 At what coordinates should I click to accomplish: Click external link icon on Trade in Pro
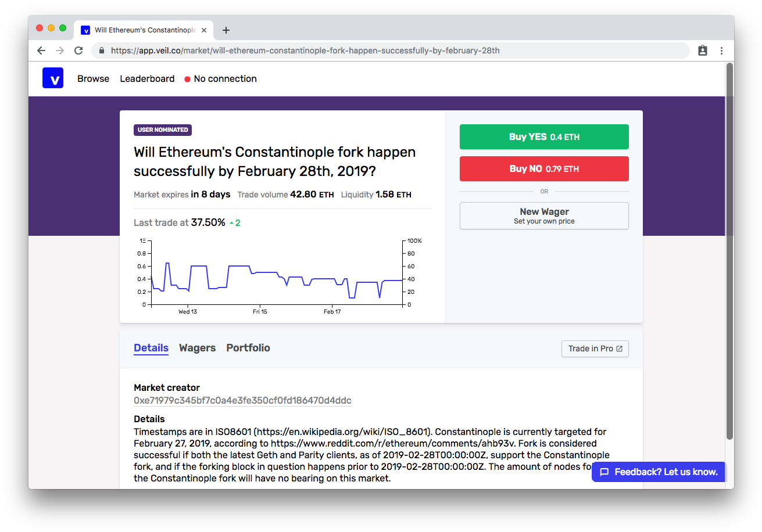click(x=619, y=348)
